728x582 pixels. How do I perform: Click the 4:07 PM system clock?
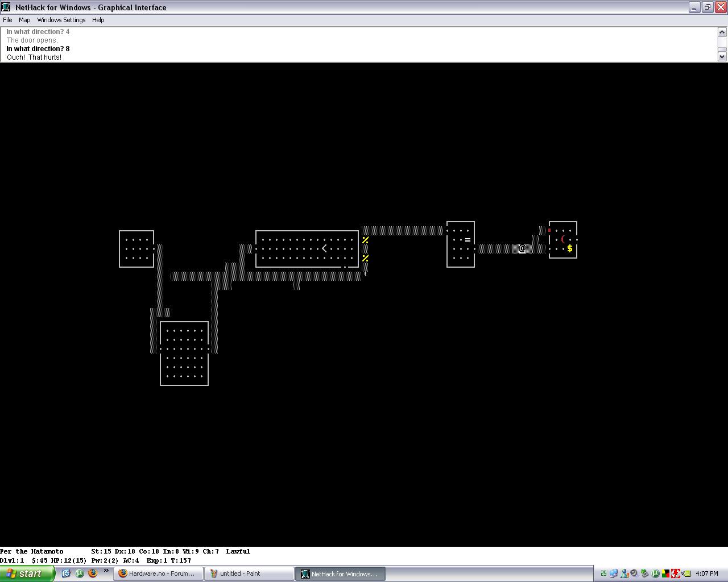pyautogui.click(x=707, y=573)
